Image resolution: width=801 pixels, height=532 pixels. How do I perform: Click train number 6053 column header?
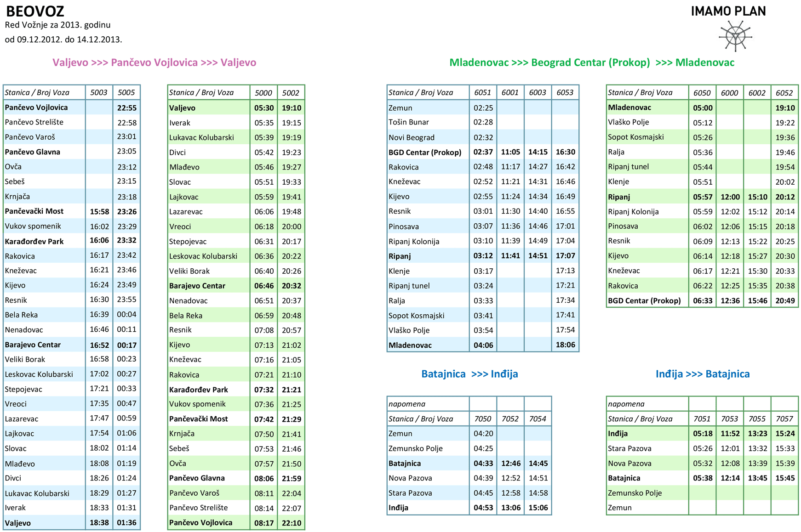coord(565,92)
